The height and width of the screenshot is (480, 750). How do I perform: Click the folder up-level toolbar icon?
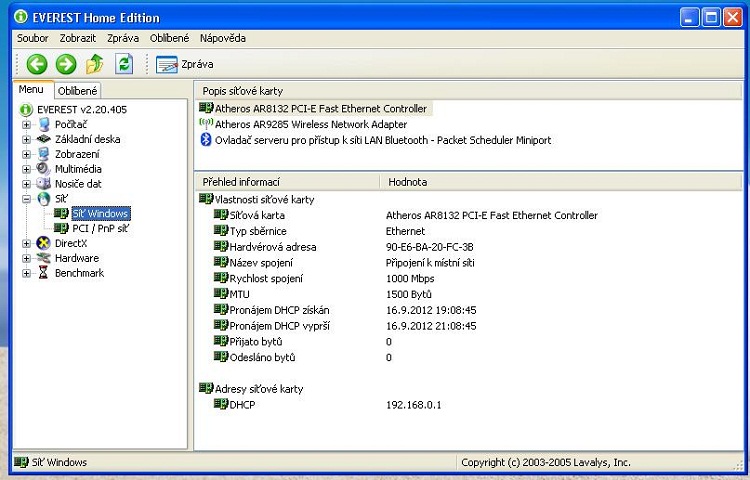95,64
